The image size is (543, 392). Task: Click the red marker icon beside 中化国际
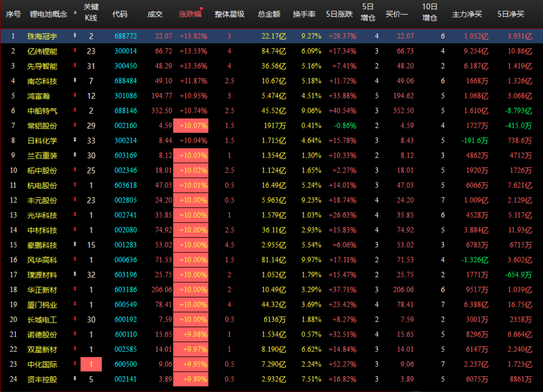(75, 364)
